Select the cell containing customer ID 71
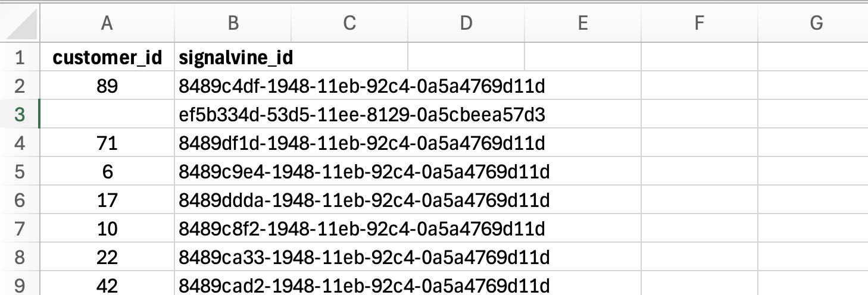The image size is (868, 295). click(107, 143)
